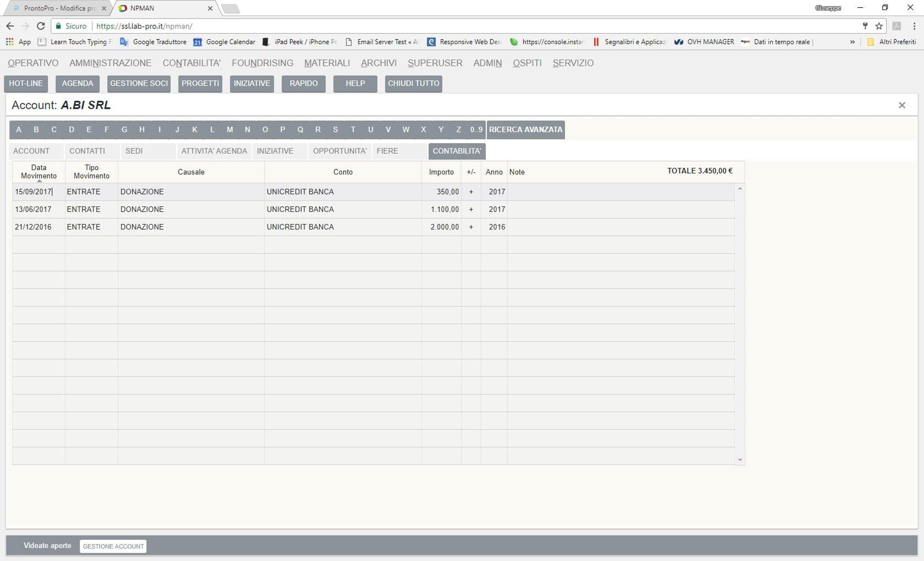
Task: Switch to the FIERE tab
Action: (400, 151)
